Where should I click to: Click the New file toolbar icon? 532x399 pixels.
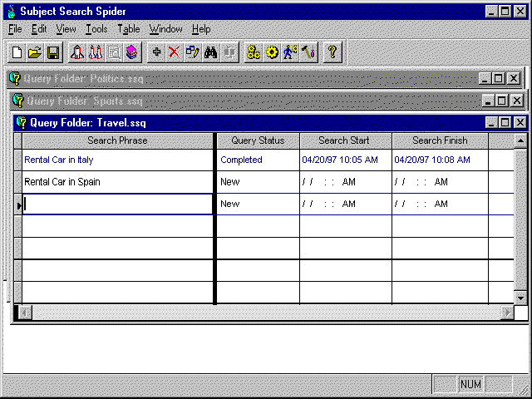point(17,52)
